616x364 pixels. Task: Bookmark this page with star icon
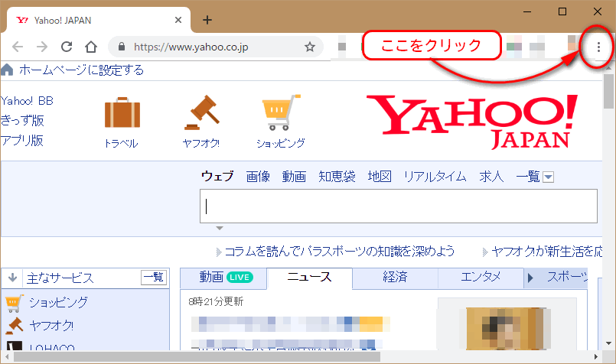309,47
